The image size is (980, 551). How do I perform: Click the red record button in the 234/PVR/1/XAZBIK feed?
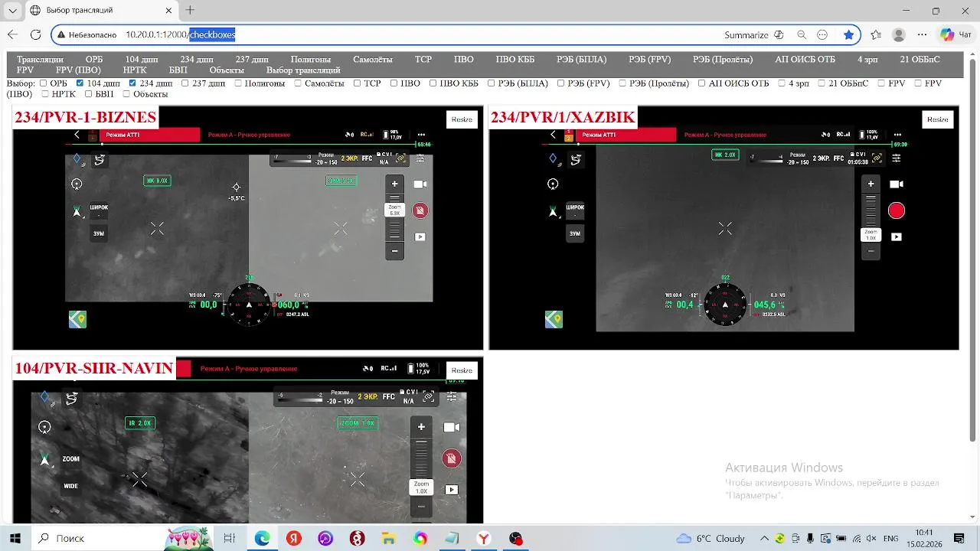pyautogui.click(x=897, y=210)
